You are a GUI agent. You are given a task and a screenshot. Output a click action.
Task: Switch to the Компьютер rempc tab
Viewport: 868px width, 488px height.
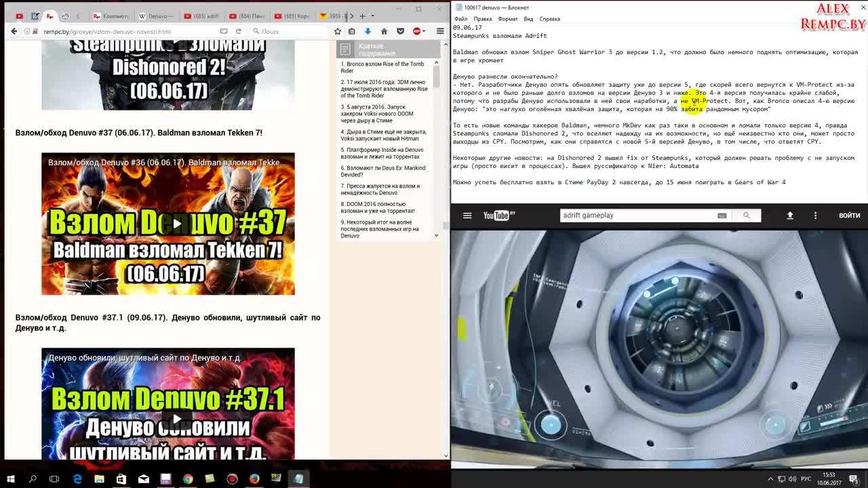coord(111,16)
